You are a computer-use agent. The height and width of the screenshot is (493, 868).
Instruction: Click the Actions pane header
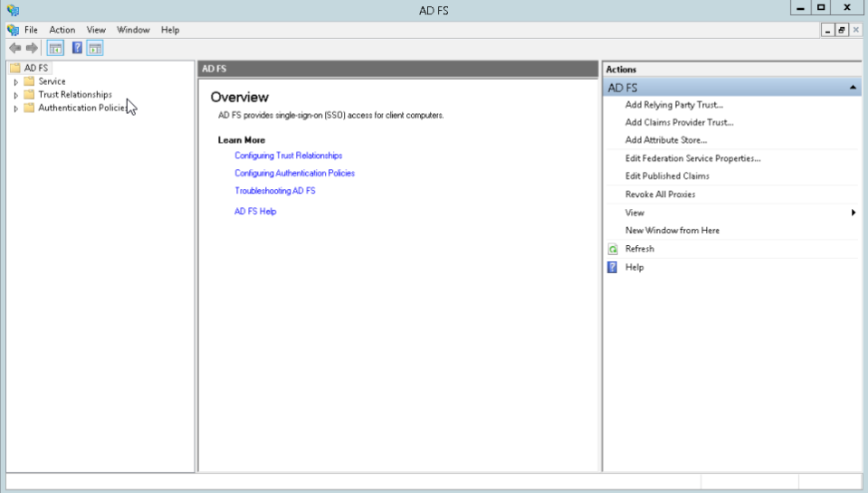tap(732, 69)
